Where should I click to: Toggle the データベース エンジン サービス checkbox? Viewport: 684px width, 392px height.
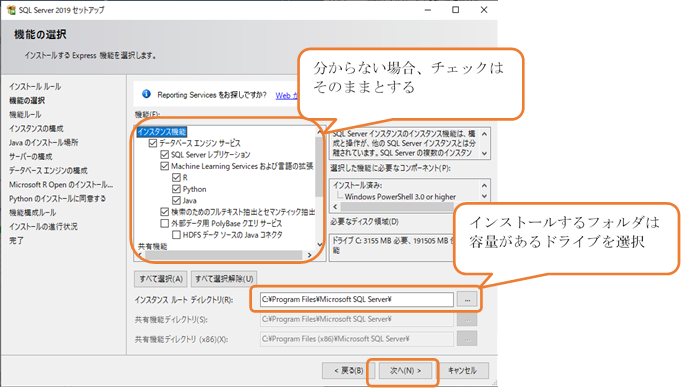pos(153,143)
